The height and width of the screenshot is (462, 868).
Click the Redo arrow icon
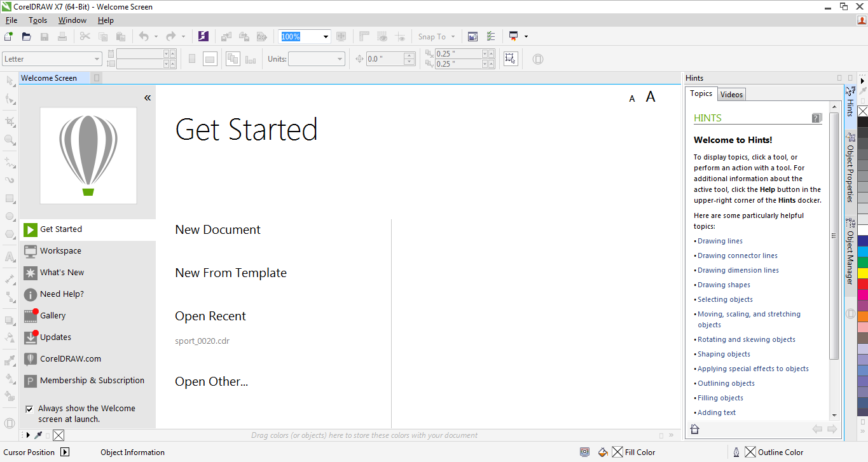170,36
